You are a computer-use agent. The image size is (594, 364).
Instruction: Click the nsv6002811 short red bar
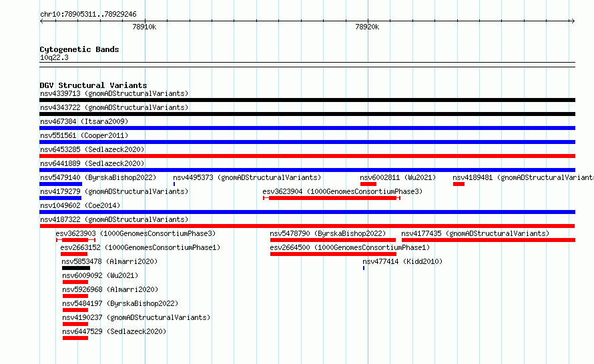(368, 184)
